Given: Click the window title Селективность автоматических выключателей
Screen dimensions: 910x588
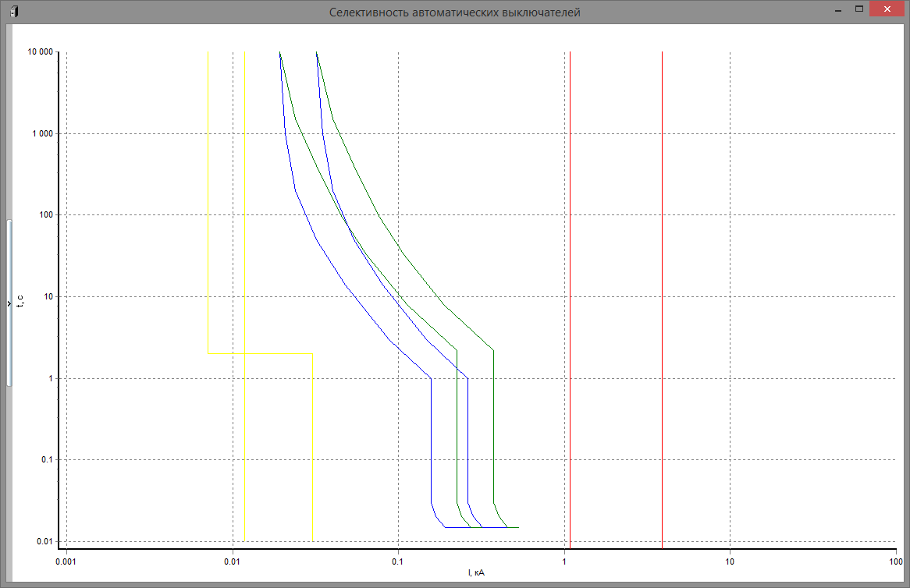Looking at the screenshot, I should point(454,12).
